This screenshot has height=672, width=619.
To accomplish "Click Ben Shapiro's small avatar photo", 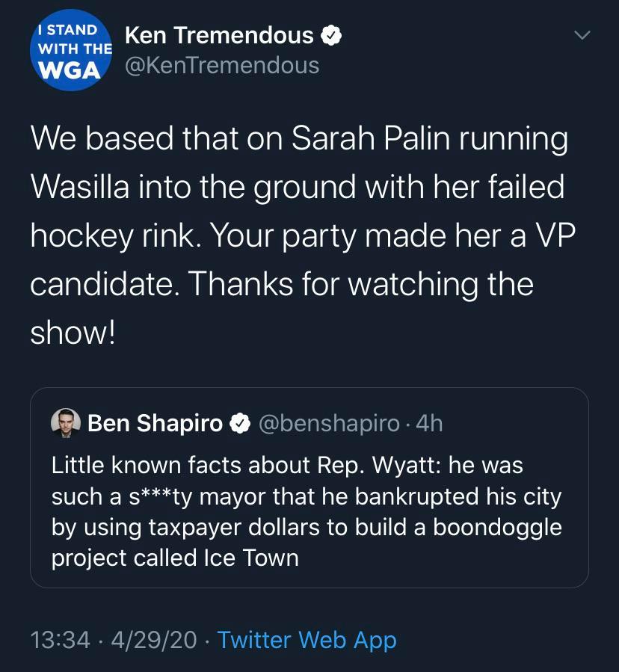I will pos(66,424).
